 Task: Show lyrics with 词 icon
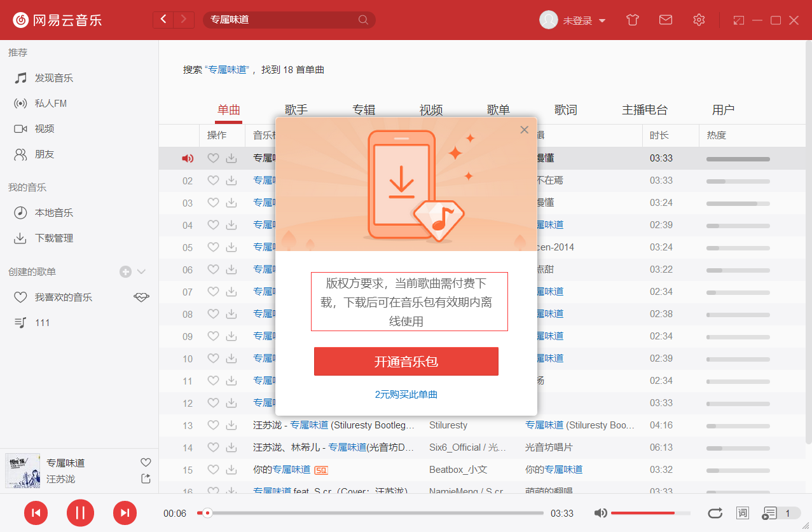[x=742, y=513]
